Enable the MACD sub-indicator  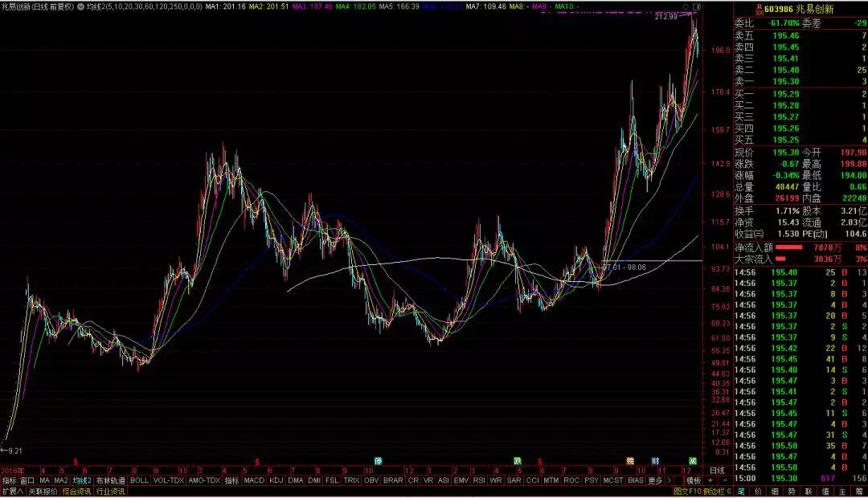click(254, 480)
